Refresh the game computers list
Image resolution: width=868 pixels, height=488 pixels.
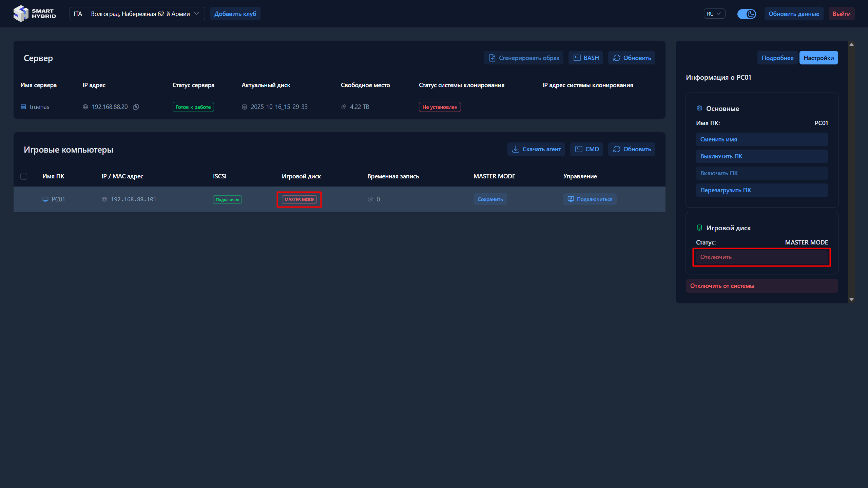[632, 149]
